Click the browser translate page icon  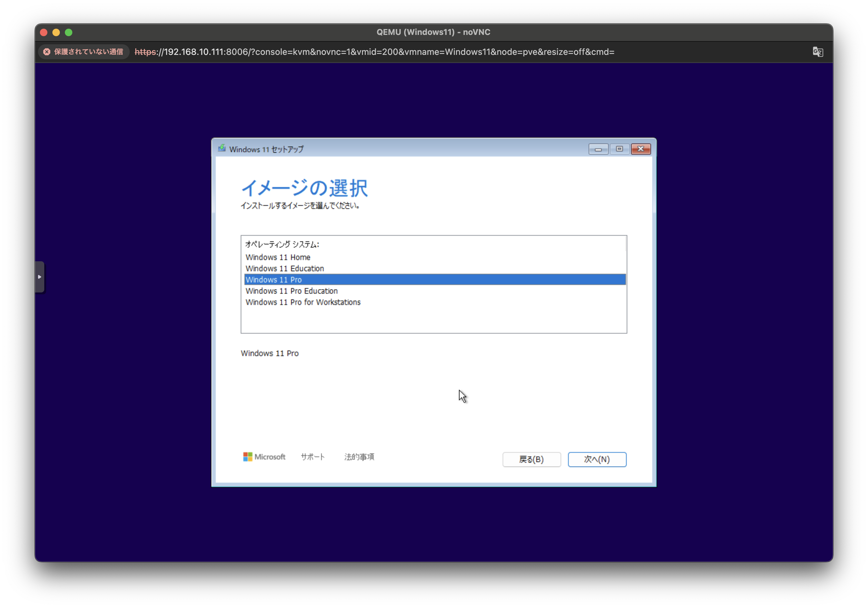pyautogui.click(x=818, y=52)
